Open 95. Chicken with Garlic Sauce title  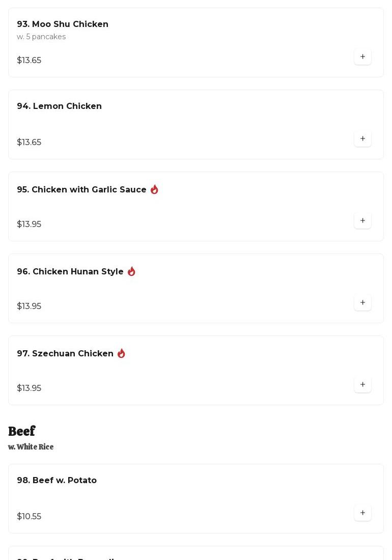[81, 190]
